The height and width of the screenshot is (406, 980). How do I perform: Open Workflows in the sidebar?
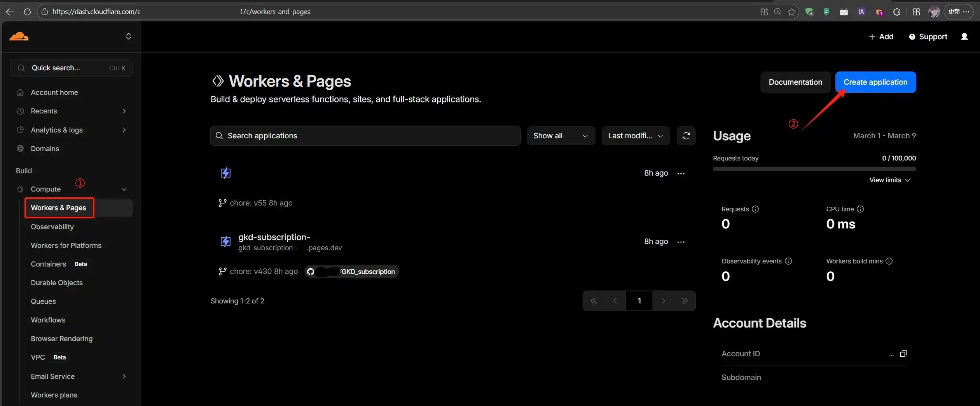point(48,320)
